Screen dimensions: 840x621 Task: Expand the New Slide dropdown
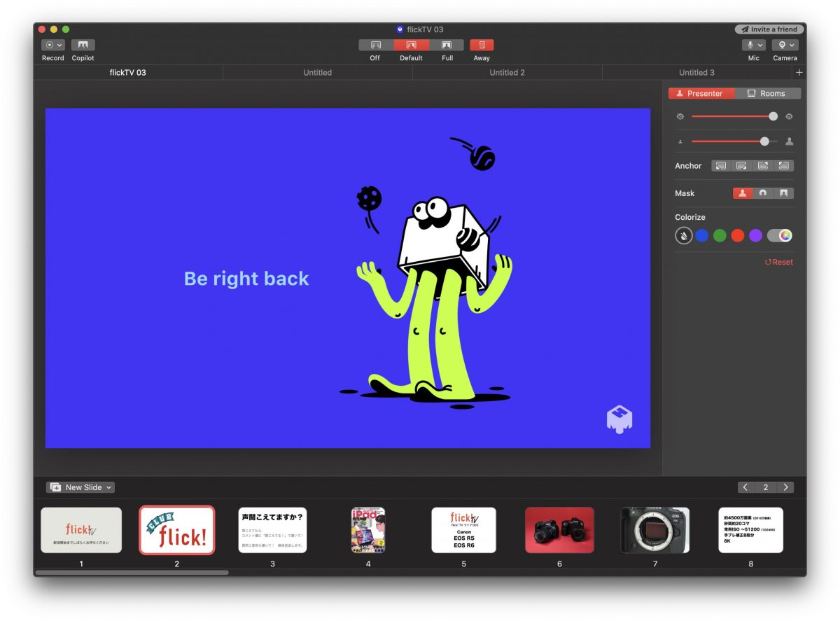click(x=80, y=487)
